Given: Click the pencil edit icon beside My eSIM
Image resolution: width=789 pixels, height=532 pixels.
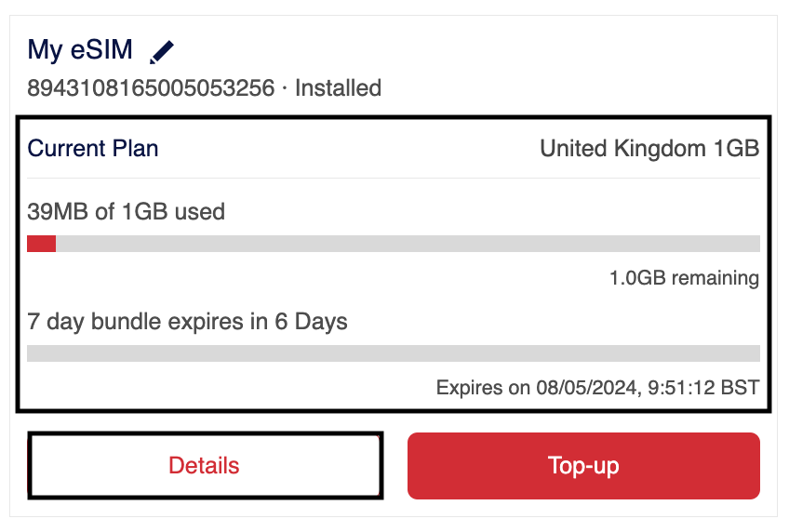Looking at the screenshot, I should coord(162,51).
